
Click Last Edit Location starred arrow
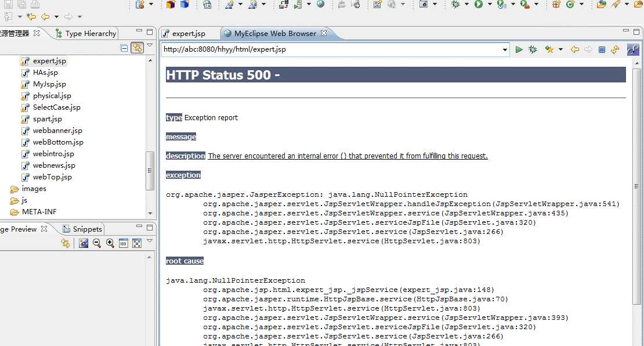(31, 17)
